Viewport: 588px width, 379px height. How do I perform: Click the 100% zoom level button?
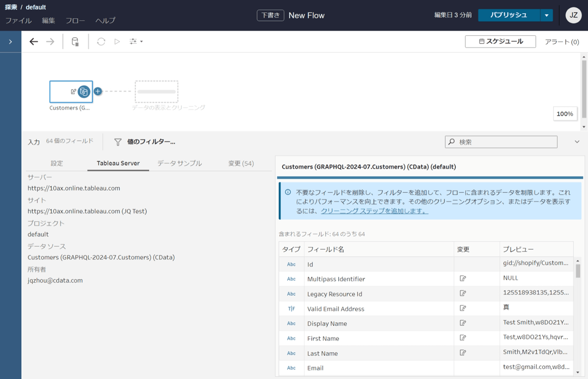[x=565, y=114]
